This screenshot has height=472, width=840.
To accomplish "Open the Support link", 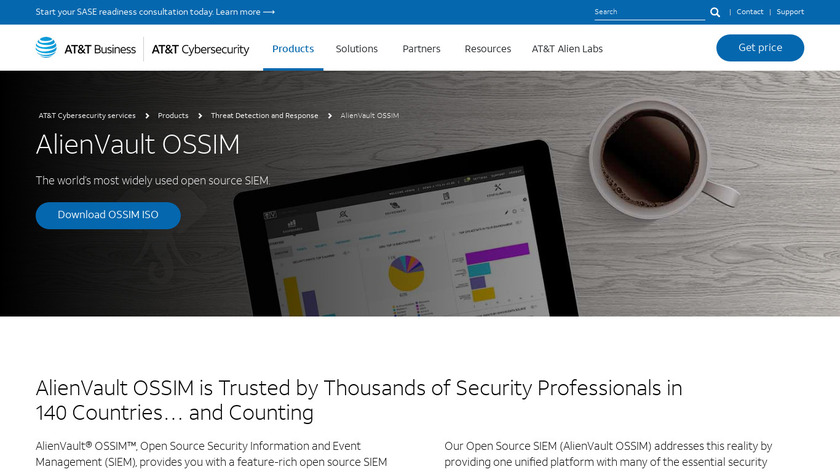I will point(790,12).
